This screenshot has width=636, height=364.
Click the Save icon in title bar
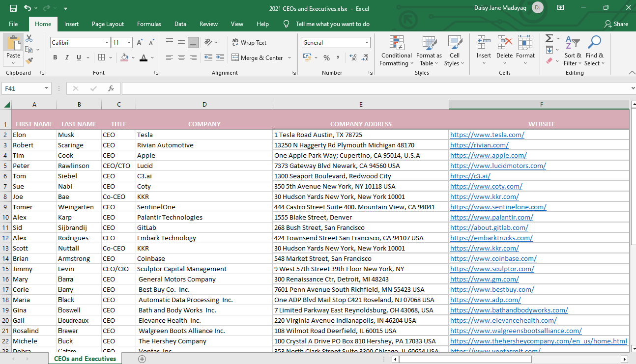click(x=13, y=8)
